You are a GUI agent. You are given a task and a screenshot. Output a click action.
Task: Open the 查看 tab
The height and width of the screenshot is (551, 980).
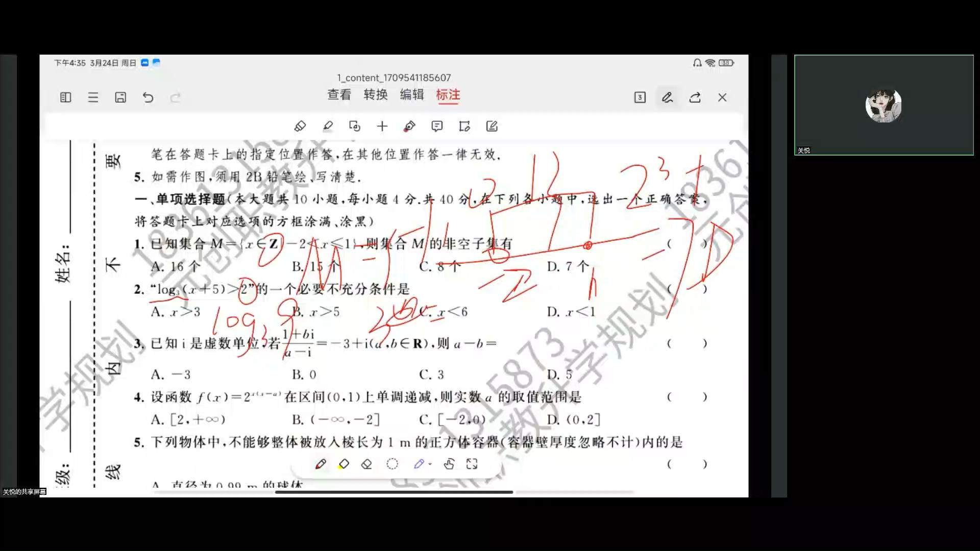[339, 95]
